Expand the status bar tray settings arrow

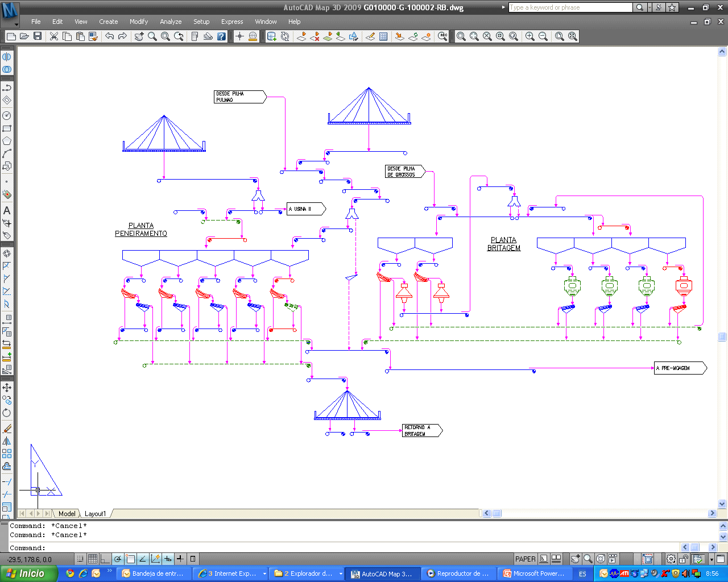pyautogui.click(x=712, y=559)
